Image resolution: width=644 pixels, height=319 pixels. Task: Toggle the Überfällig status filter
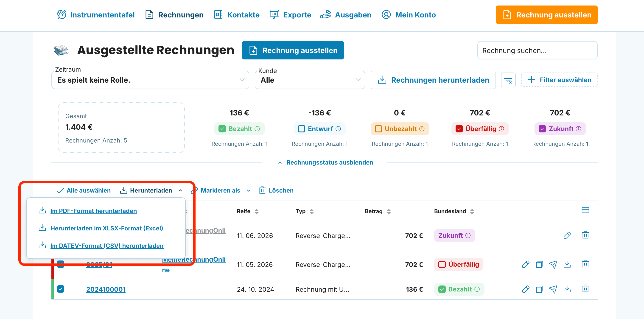(x=480, y=129)
